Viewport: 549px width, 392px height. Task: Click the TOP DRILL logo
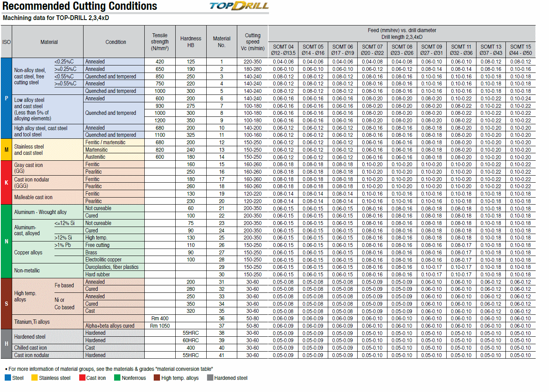[239, 6]
